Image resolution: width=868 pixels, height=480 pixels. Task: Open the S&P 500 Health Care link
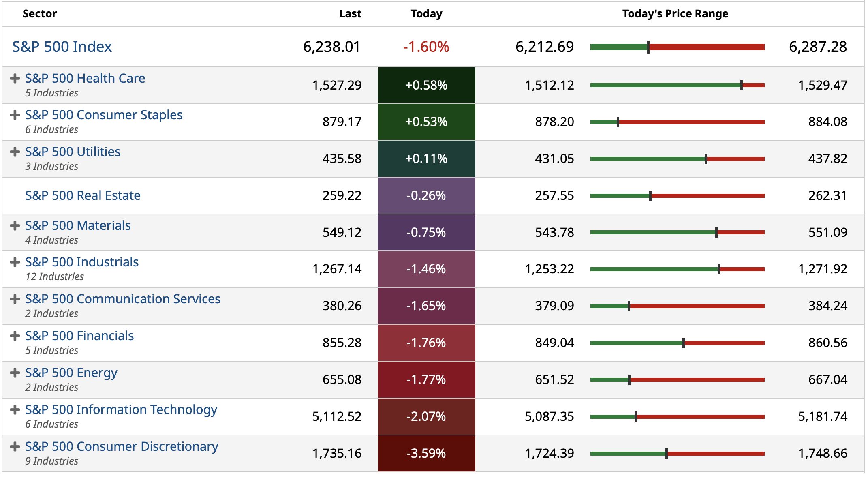click(85, 78)
